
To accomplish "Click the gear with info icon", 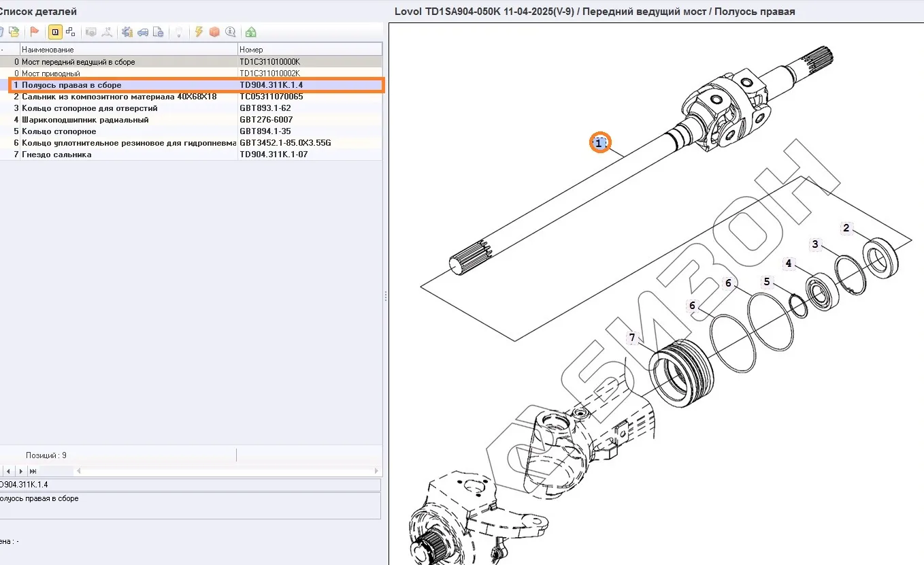I will pos(127,32).
